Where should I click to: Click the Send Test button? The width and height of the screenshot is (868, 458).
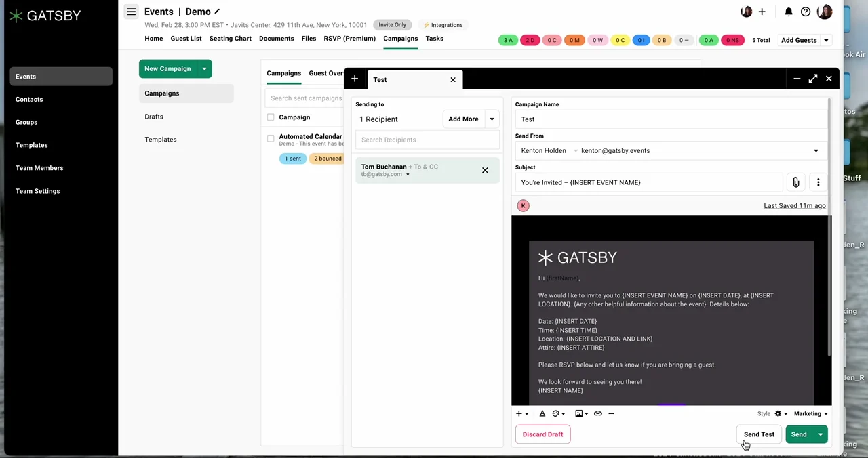pyautogui.click(x=759, y=434)
